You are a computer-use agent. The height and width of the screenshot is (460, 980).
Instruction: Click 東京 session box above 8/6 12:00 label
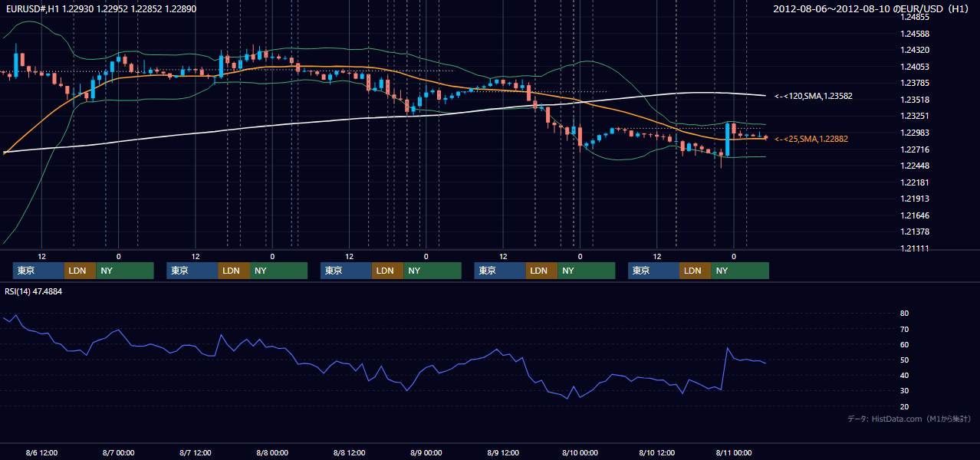38,271
